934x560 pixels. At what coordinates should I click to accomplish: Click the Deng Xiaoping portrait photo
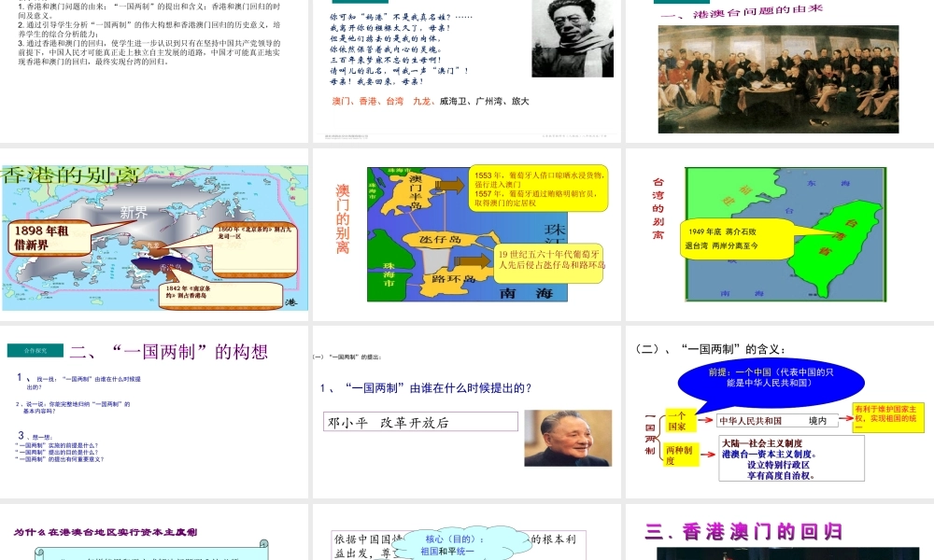coord(568,438)
